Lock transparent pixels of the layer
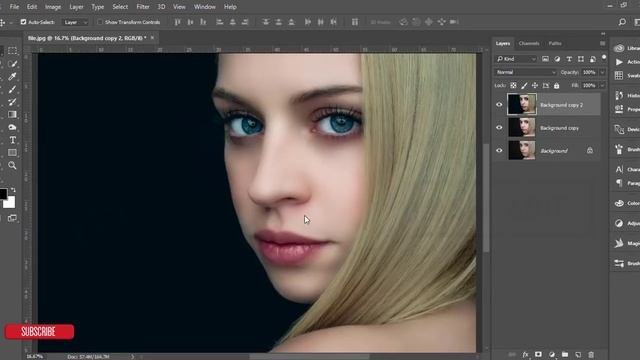The width and height of the screenshot is (640, 360). pos(513,86)
